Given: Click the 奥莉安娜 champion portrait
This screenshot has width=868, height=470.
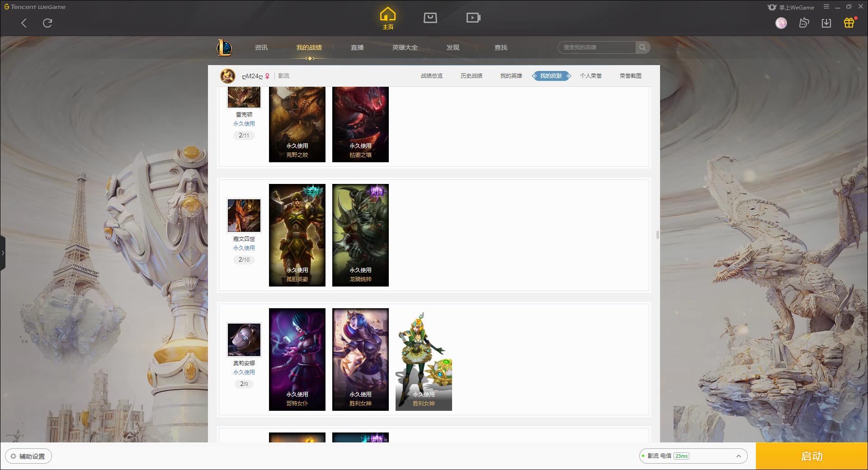Looking at the screenshot, I should pos(244,340).
